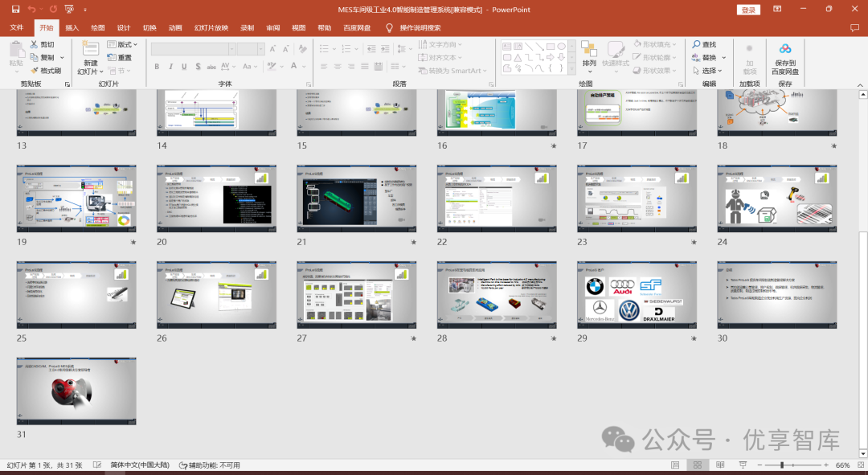
Task: Start the slideshow from the beginning via the quick access icon
Action: pyautogui.click(x=69, y=10)
